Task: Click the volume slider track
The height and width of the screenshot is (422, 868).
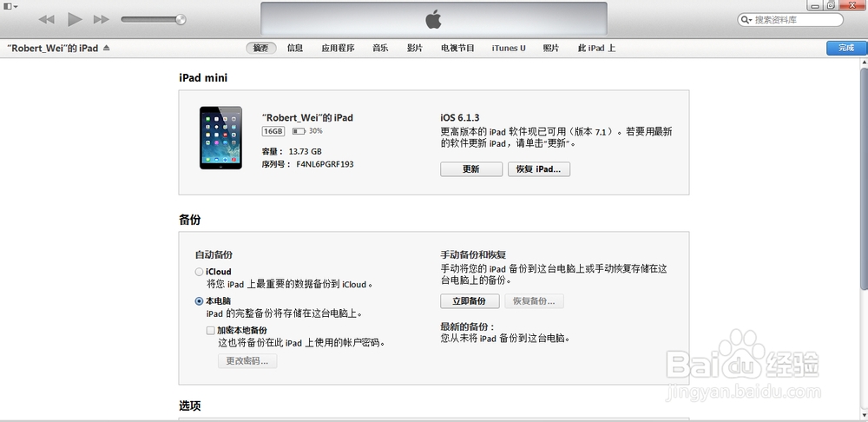Action: [x=153, y=19]
